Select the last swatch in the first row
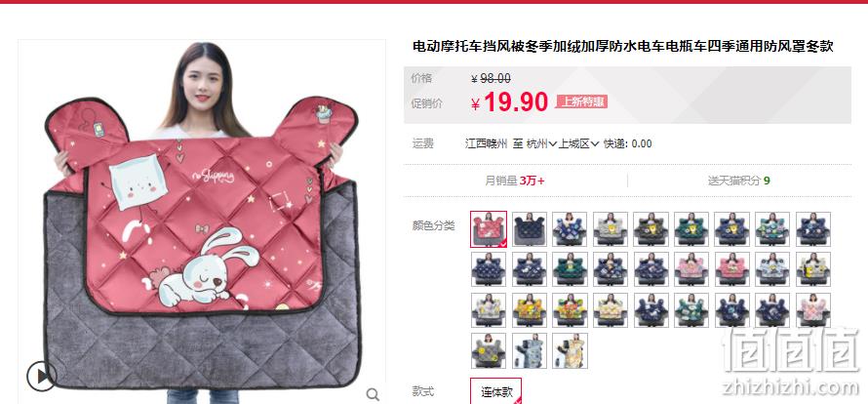Screen dimensions: 868x404 [812, 229]
